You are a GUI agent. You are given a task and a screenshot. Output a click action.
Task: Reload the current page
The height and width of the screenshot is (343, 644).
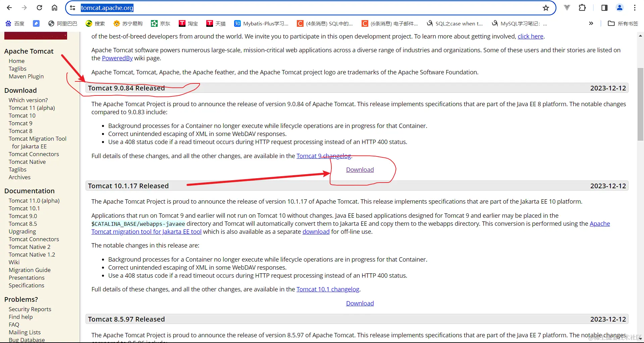click(39, 8)
